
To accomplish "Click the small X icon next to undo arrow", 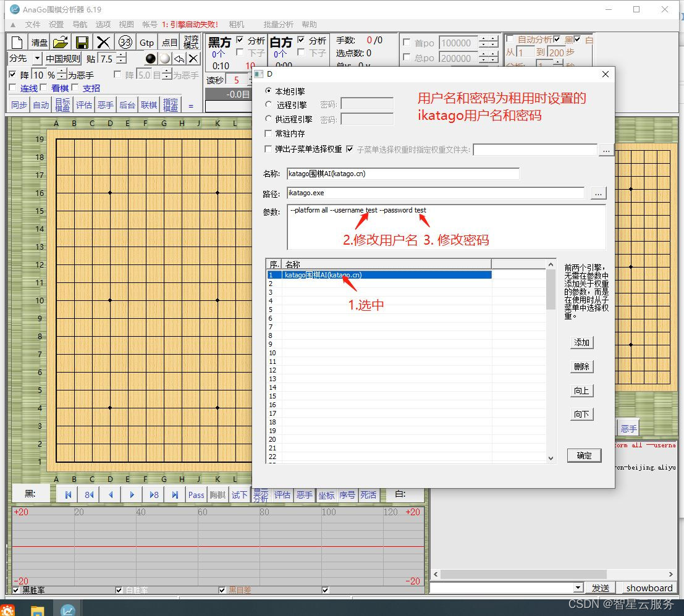I will pos(193,59).
